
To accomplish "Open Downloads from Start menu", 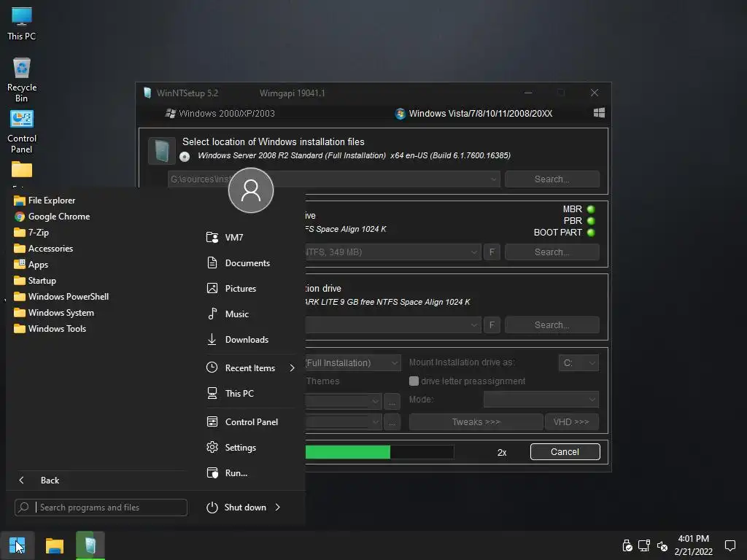I will [x=238, y=340].
